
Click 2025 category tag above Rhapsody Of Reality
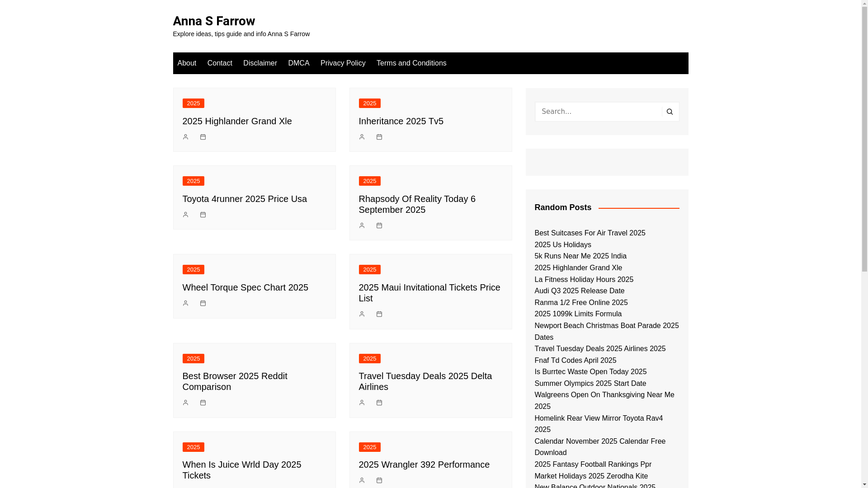click(x=370, y=181)
